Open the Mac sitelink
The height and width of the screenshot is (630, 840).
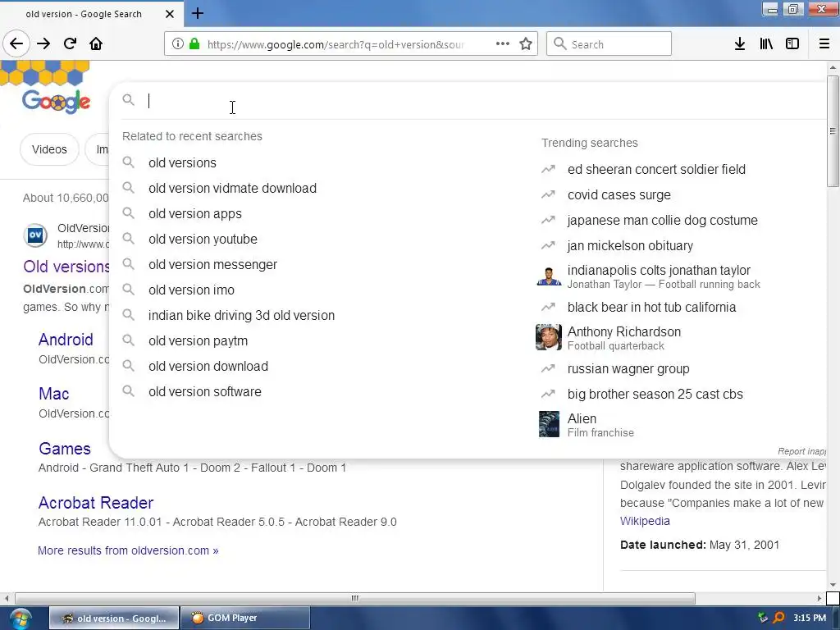(53, 394)
